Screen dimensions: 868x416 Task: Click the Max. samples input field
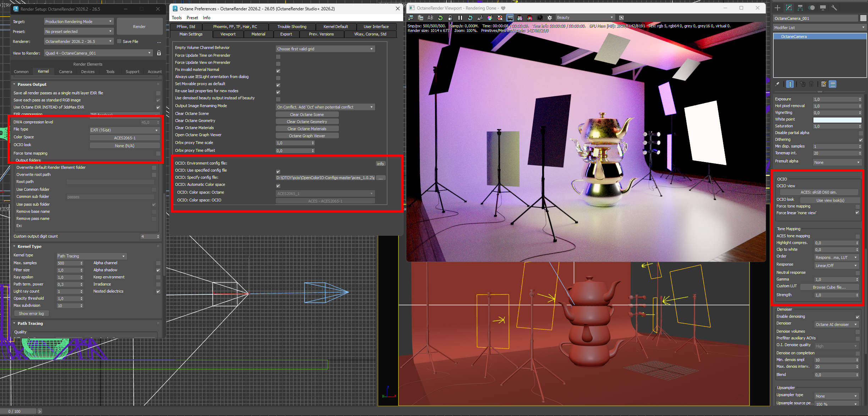click(68, 263)
